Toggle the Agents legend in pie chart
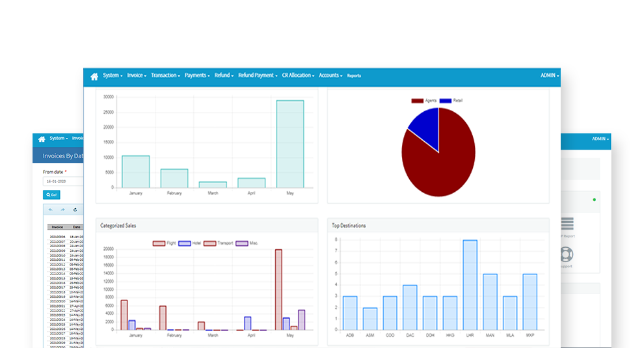This screenshot has height=348, width=644. 424,101
